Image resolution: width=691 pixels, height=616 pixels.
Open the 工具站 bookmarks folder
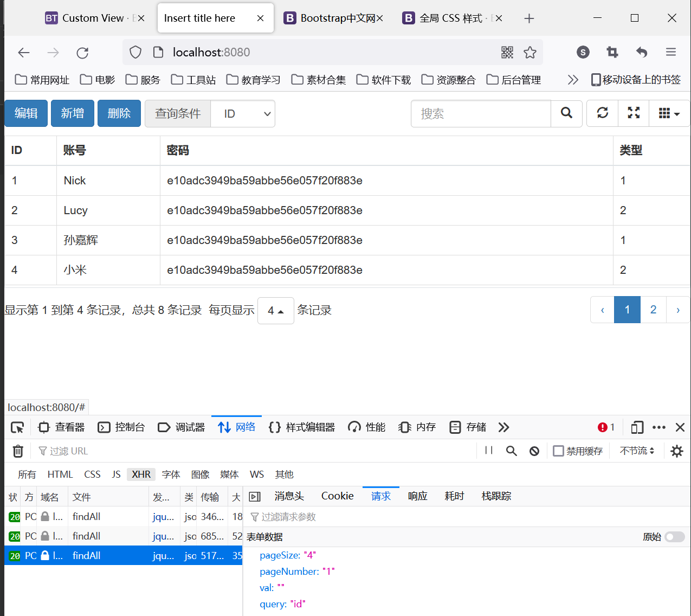click(x=193, y=80)
